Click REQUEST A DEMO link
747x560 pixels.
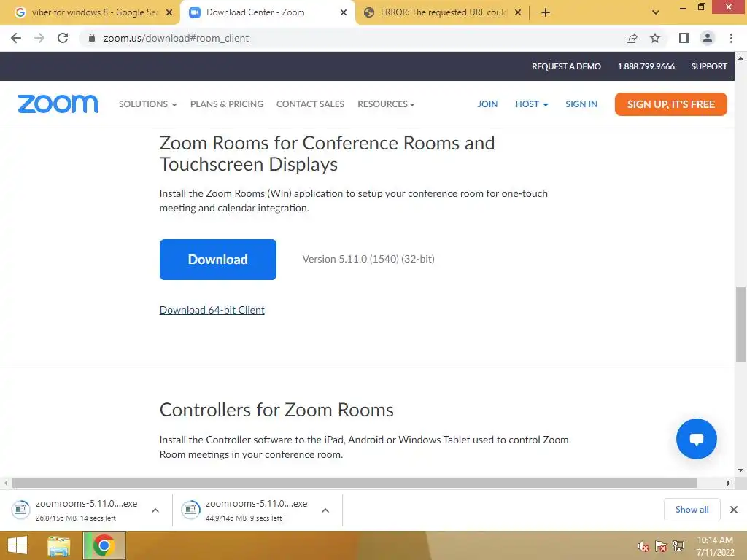coord(566,66)
